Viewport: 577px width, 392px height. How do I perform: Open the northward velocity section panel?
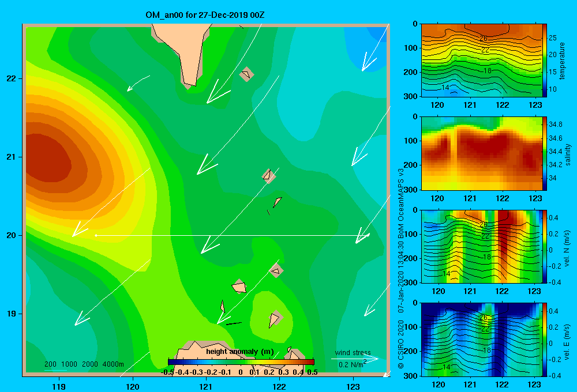tap(482, 246)
